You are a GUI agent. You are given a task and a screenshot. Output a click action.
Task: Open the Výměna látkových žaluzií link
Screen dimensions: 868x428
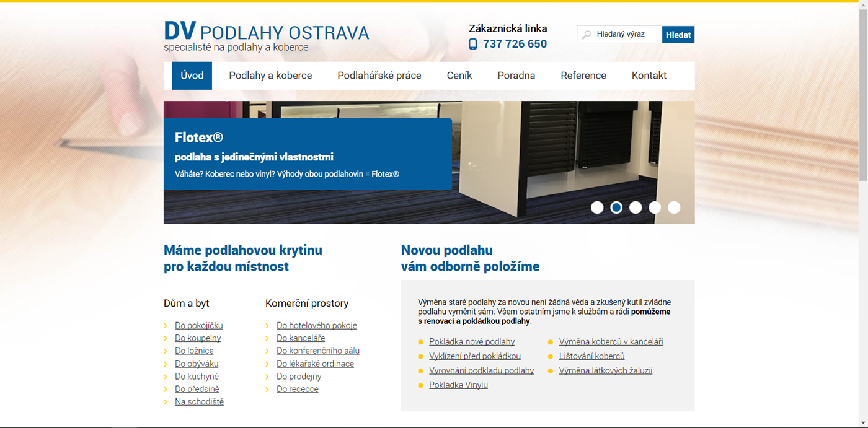(x=606, y=370)
